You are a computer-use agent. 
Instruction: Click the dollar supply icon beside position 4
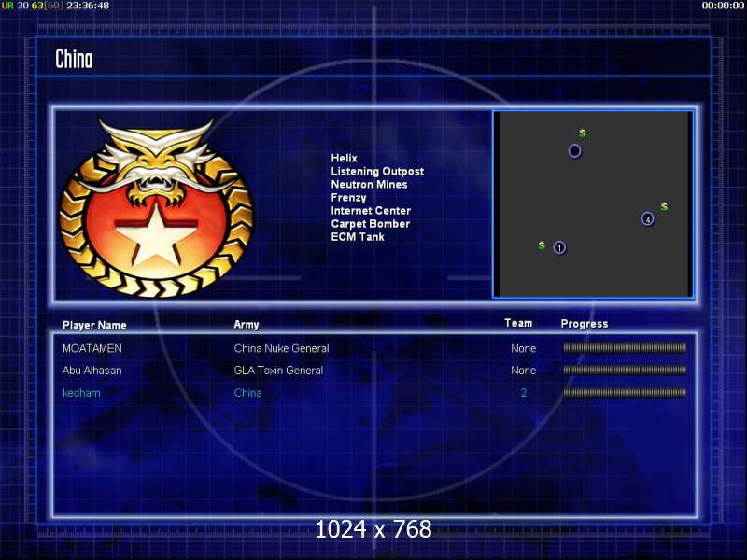[x=664, y=206]
